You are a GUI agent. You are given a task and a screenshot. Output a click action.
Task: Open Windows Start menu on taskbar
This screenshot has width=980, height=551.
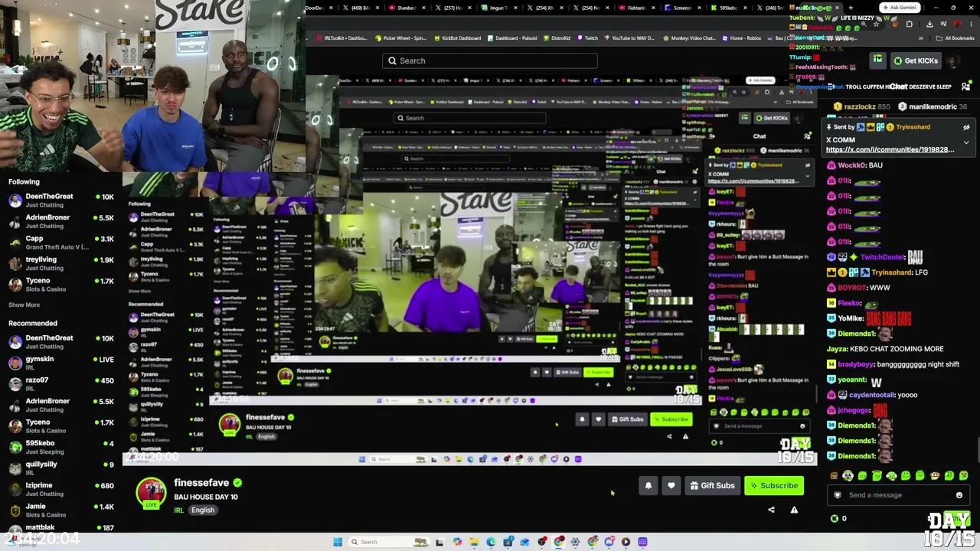(338, 542)
